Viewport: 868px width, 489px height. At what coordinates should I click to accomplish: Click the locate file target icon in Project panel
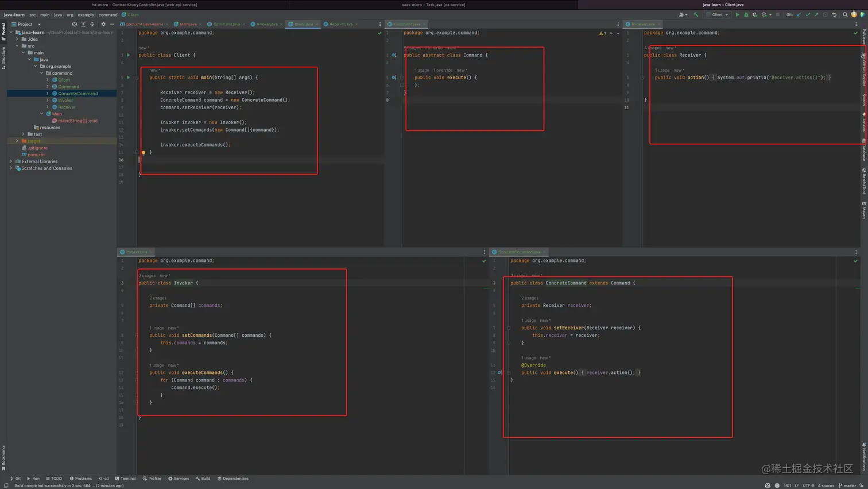[x=75, y=24]
